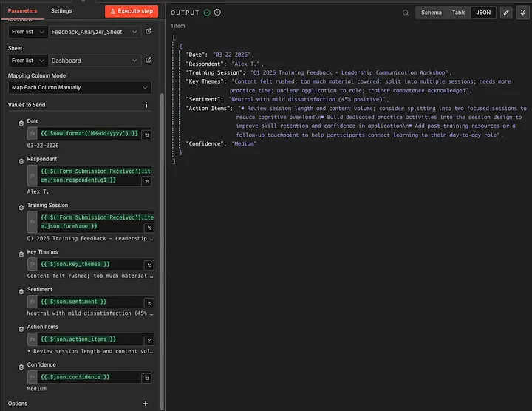Click the output info icon

[x=217, y=13]
